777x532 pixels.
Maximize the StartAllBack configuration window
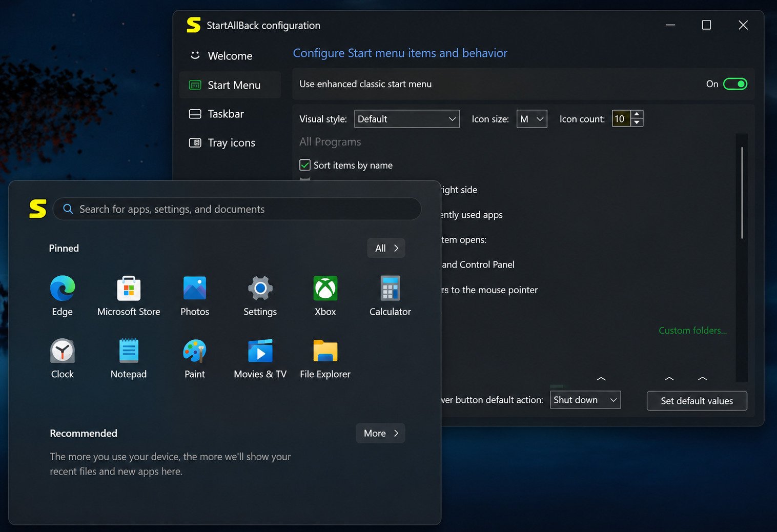[x=706, y=25]
